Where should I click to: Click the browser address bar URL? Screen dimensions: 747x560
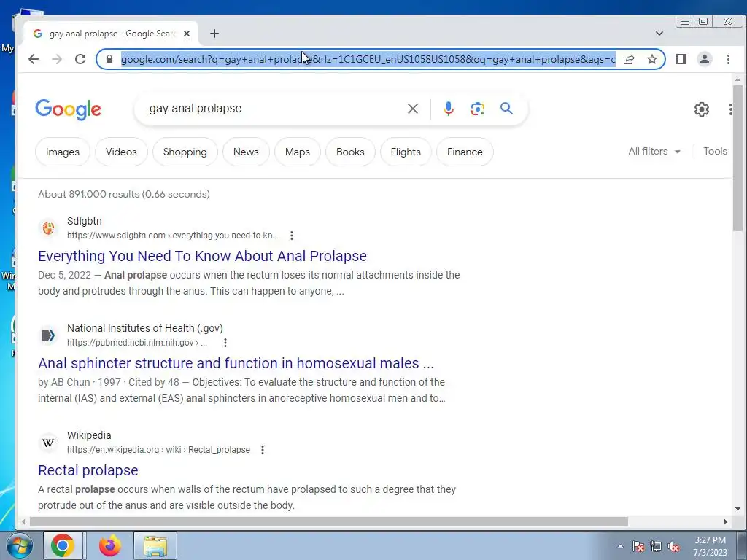coord(368,59)
